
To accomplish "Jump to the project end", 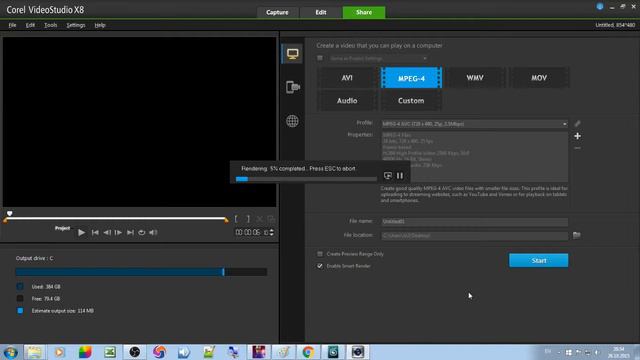I will [130, 232].
